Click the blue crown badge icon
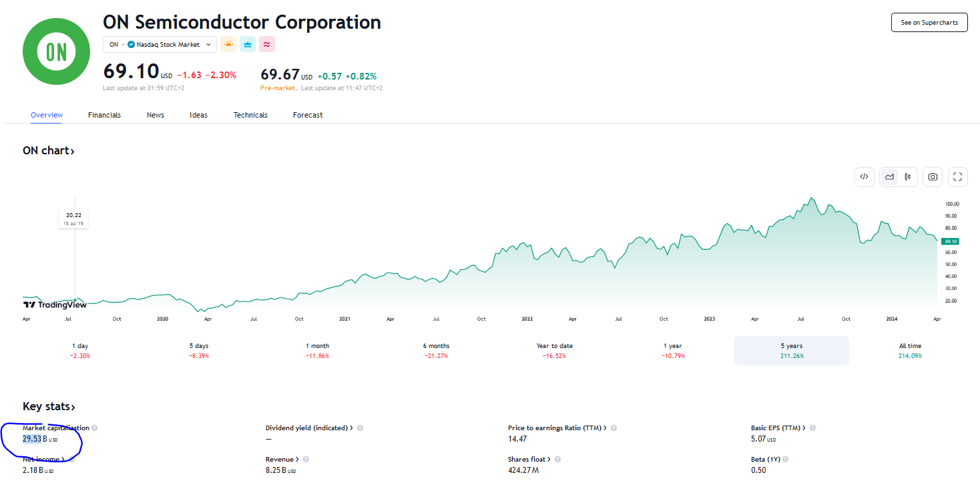This screenshot has height=483, width=980. pyautogui.click(x=248, y=44)
